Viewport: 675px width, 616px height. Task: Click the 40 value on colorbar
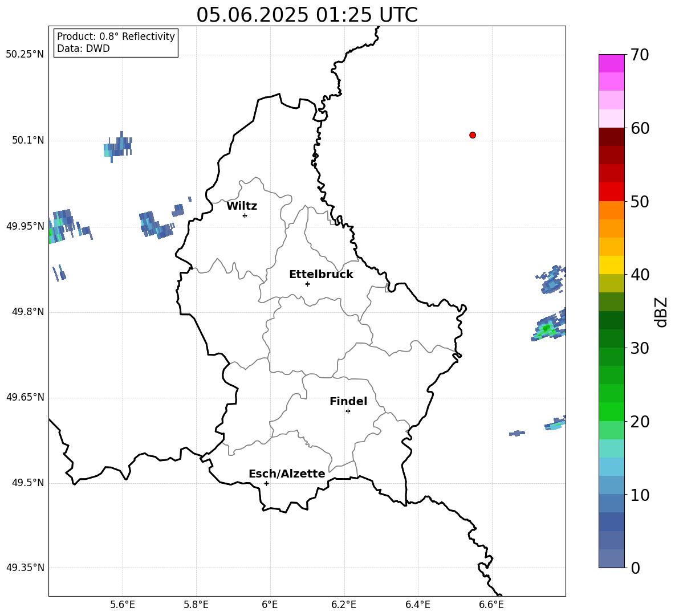pyautogui.click(x=640, y=275)
